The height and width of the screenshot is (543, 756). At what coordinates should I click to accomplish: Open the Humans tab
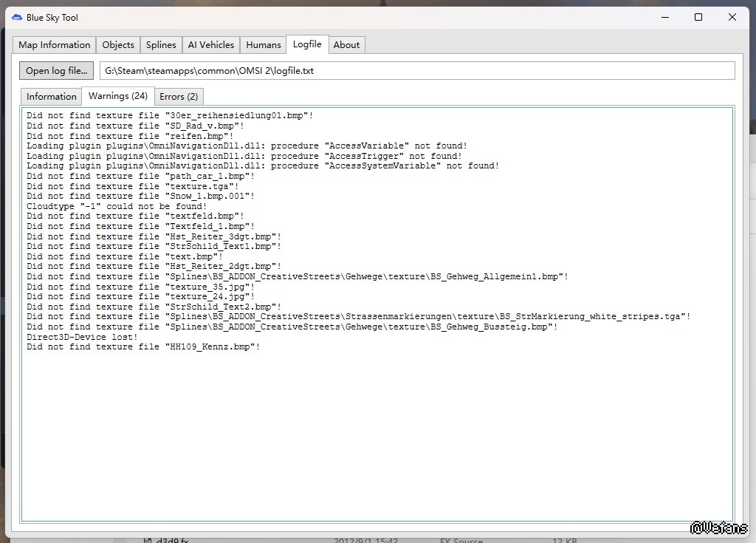[x=264, y=45]
